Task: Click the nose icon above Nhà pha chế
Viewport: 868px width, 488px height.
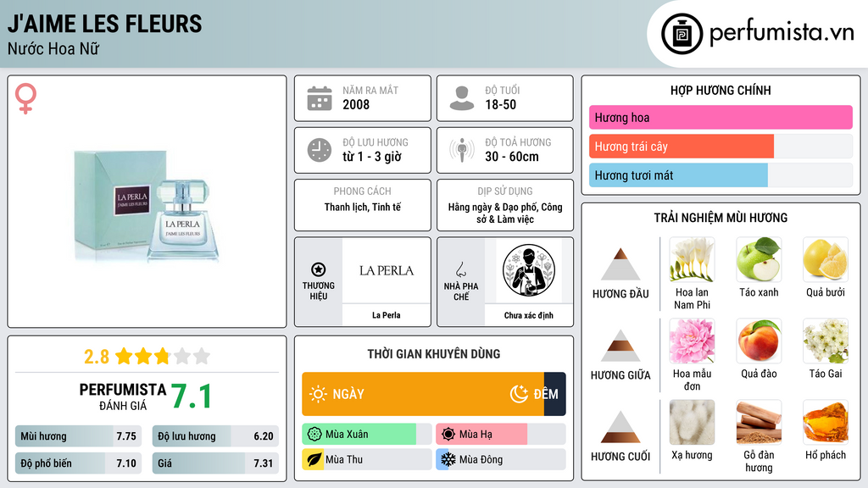Action: click(x=460, y=269)
